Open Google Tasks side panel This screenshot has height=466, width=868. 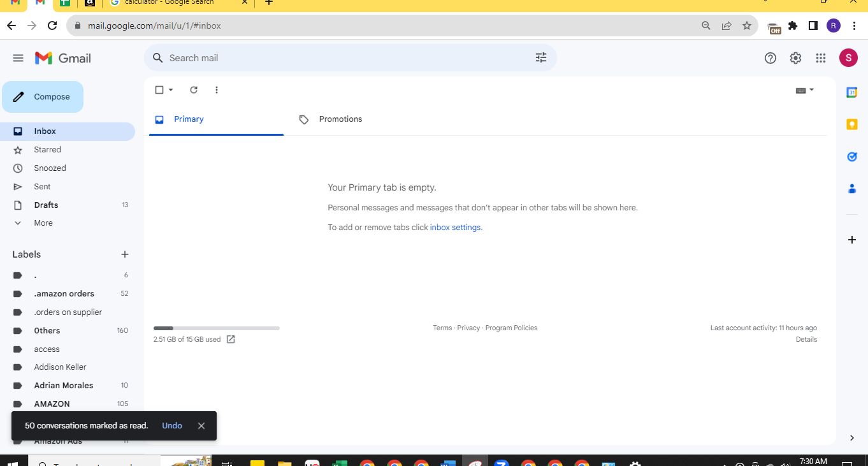coord(852,156)
